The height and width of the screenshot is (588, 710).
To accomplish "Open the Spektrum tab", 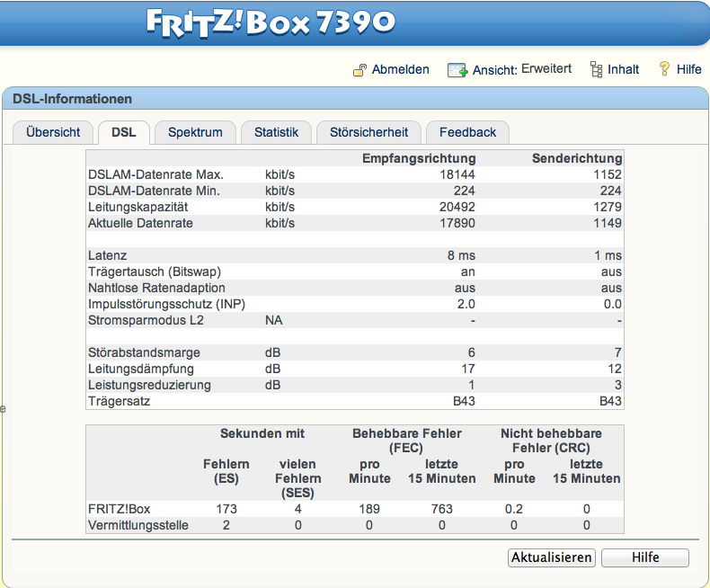I will (195, 132).
